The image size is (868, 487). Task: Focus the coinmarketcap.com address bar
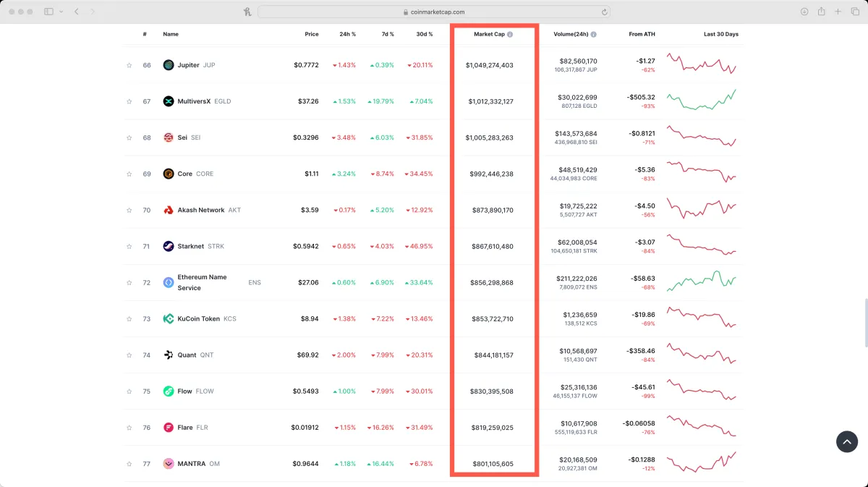434,12
